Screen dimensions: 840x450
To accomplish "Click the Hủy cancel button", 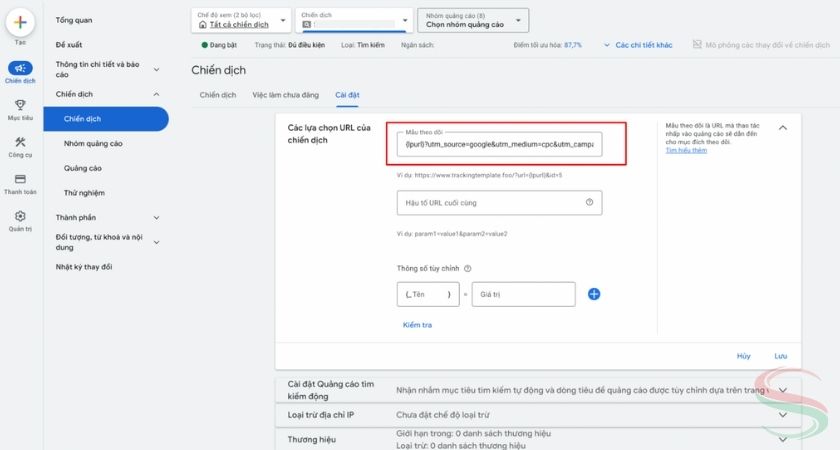I will [x=743, y=356].
